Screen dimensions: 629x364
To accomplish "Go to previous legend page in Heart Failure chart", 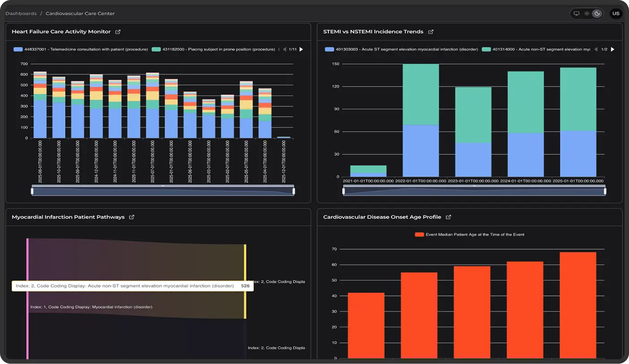I will 284,49.
